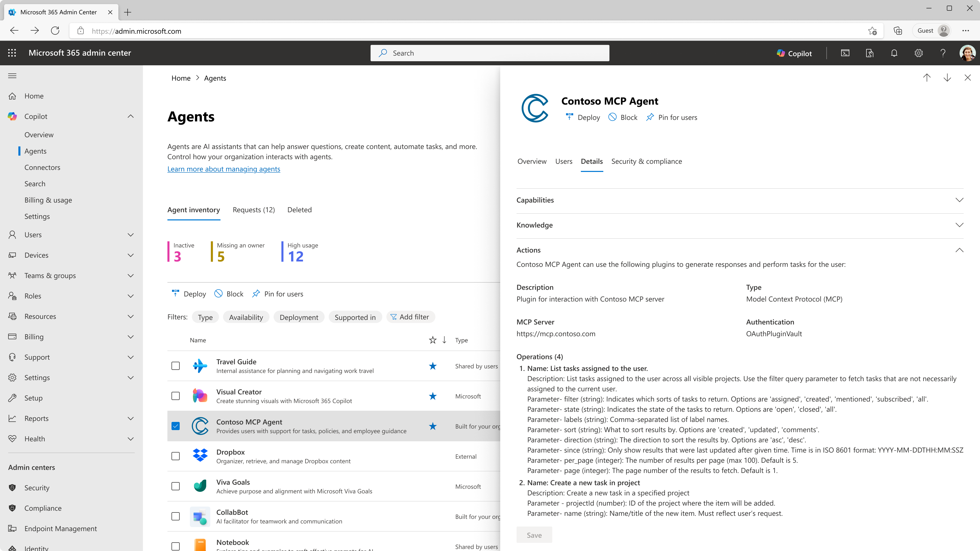Open Learn more about managing agents link
980x551 pixels.
(x=224, y=169)
